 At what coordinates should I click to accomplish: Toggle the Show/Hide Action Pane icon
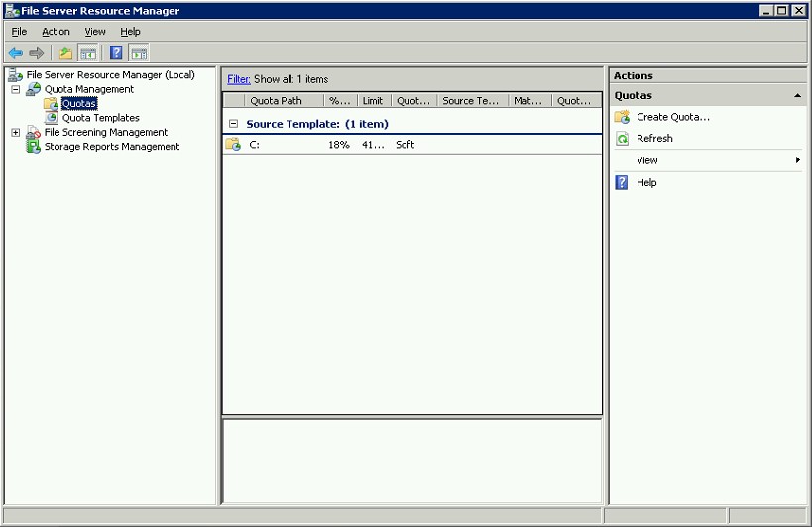click(x=139, y=53)
